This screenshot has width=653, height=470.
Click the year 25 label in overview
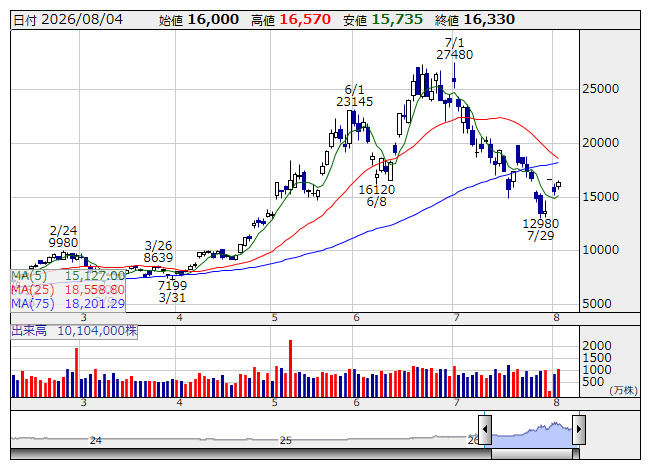(x=285, y=440)
